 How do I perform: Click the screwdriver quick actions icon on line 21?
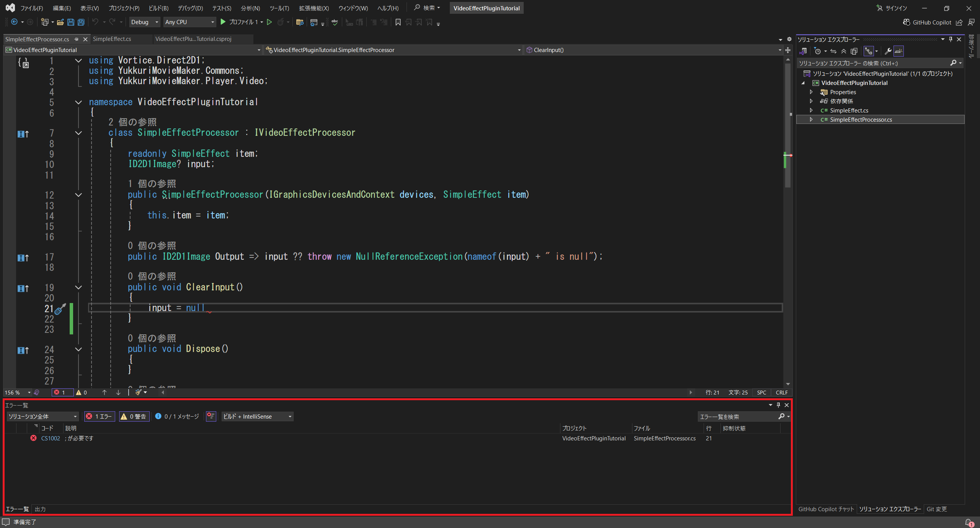click(x=60, y=309)
